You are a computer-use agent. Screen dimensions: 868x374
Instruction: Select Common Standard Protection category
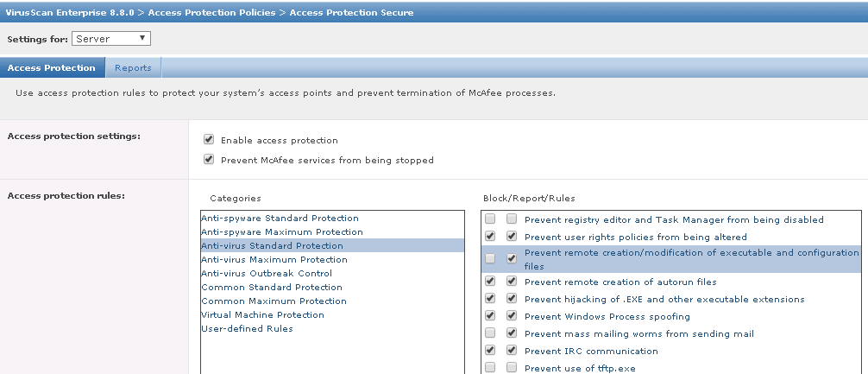[272, 287]
